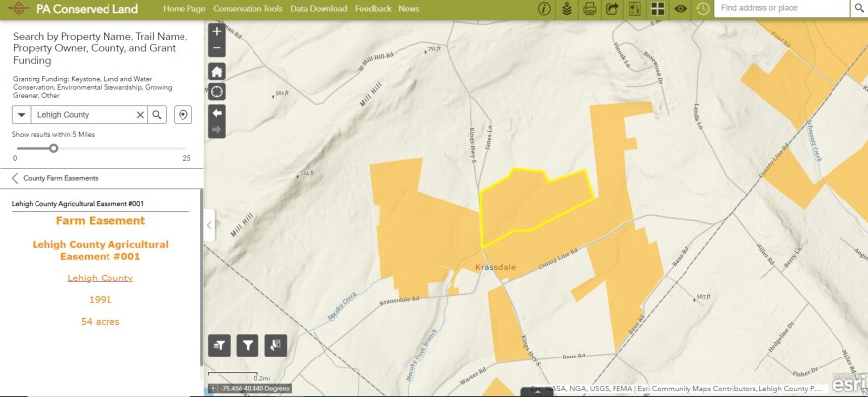868x397 pixels.
Task: Go back to County Farm Easements list
Action: coord(16,178)
